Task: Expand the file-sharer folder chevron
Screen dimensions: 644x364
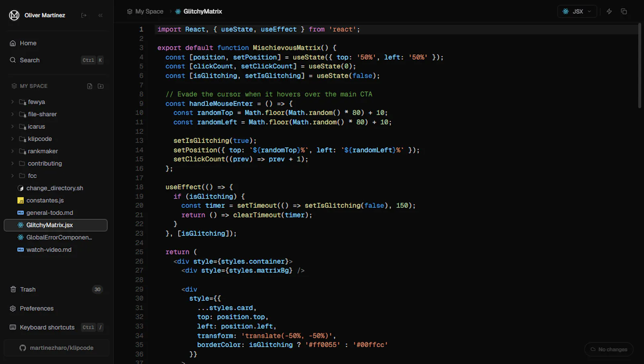Action: click(12, 114)
